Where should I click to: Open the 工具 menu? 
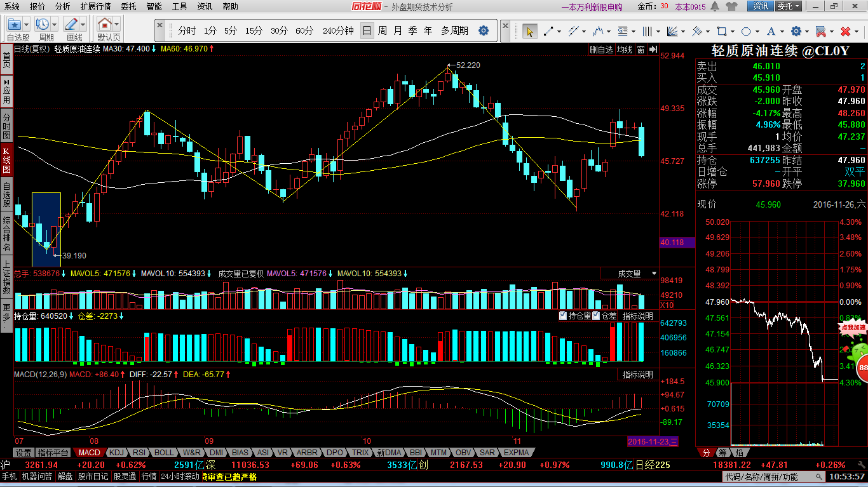point(180,6)
